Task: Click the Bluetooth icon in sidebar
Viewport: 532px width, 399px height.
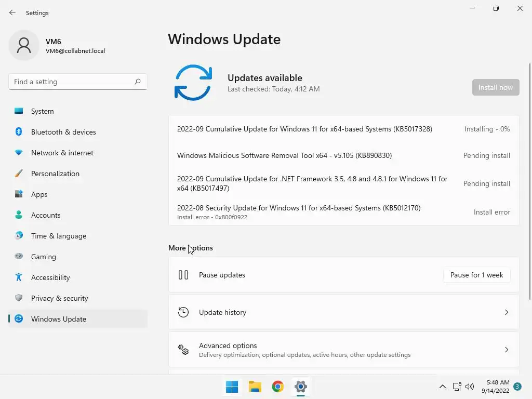Action: click(19, 131)
